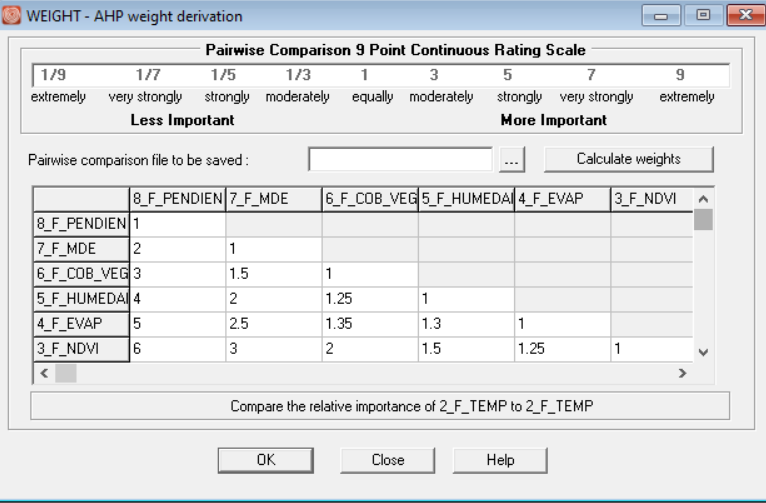Screen dimensions: 766x503
Task: Select cell containing value 2.5
Action: point(274,324)
